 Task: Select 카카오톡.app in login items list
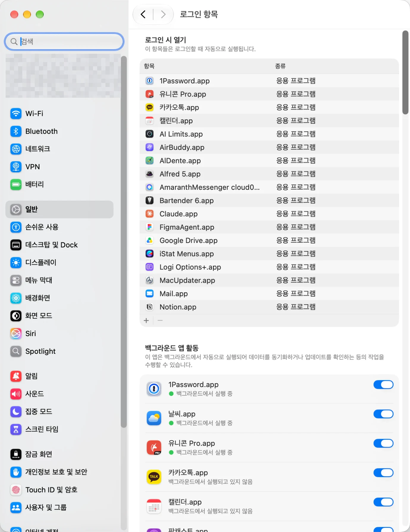click(x=269, y=108)
